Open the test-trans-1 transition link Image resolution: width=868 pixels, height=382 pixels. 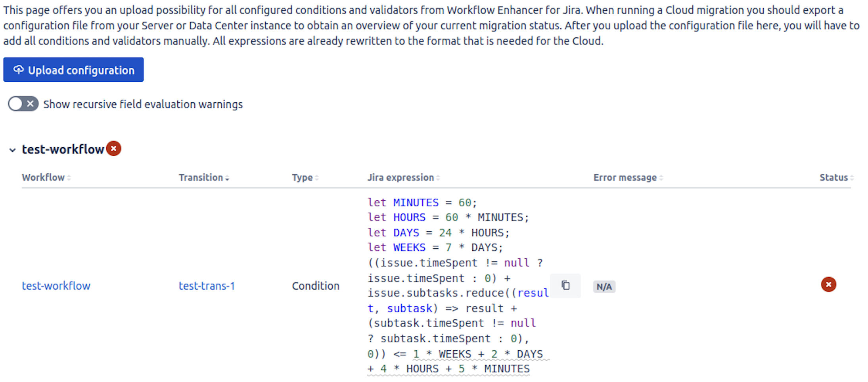pos(207,286)
